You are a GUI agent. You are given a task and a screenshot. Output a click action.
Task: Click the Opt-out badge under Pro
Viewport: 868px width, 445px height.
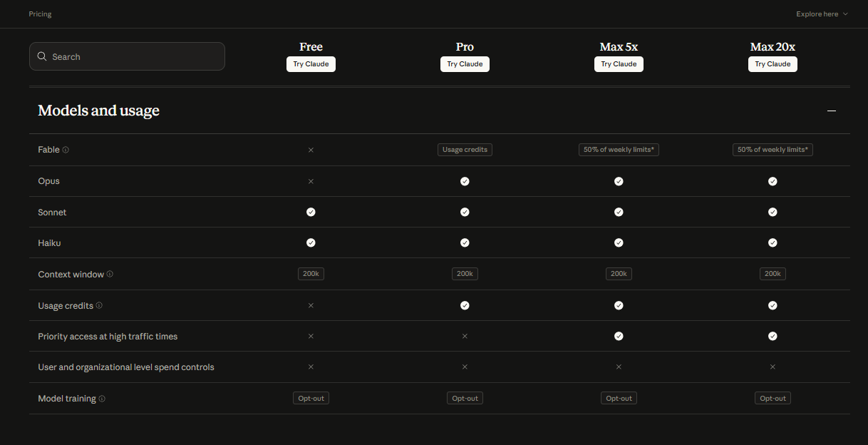point(465,399)
